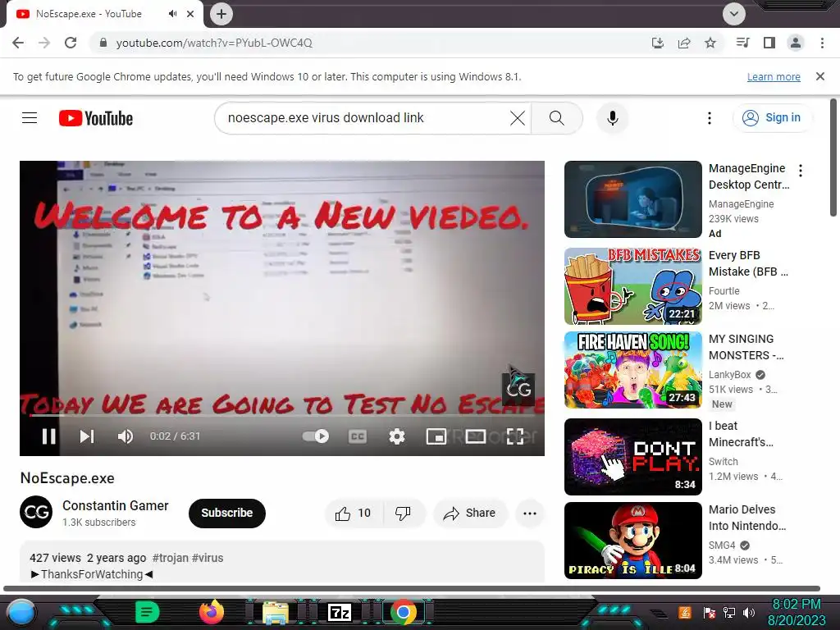Dismiss the Chrome update notification bar

[x=820, y=76]
